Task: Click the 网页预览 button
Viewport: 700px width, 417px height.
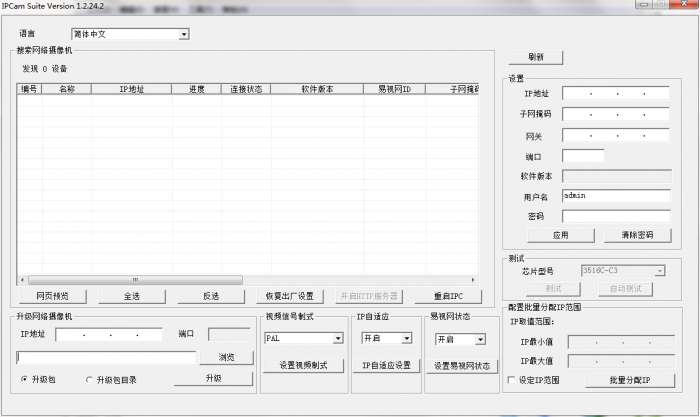Action: 53,296
